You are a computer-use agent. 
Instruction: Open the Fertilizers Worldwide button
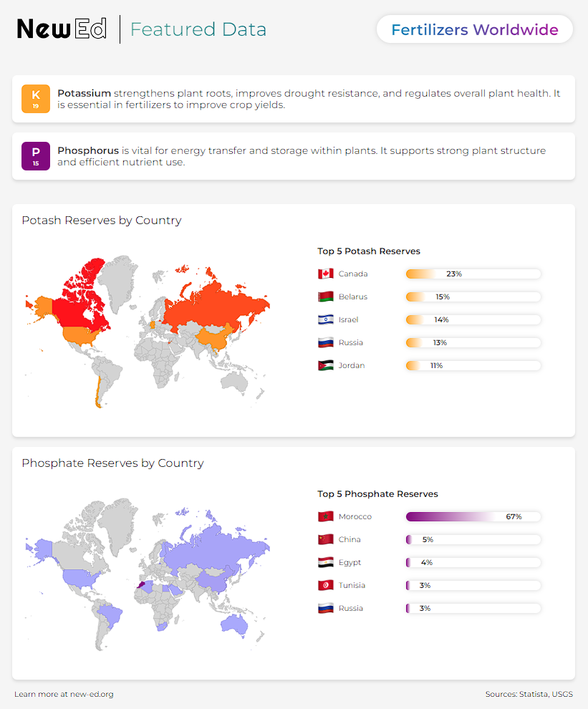[x=474, y=29]
